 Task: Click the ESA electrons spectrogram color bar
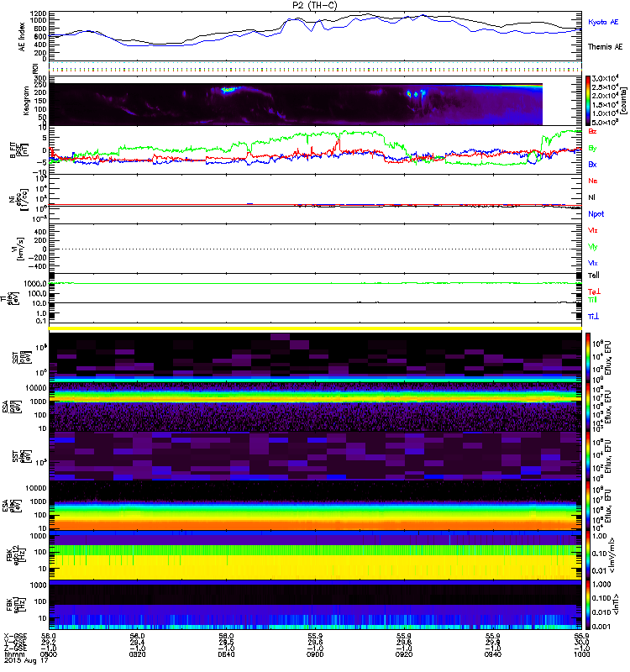(588, 506)
